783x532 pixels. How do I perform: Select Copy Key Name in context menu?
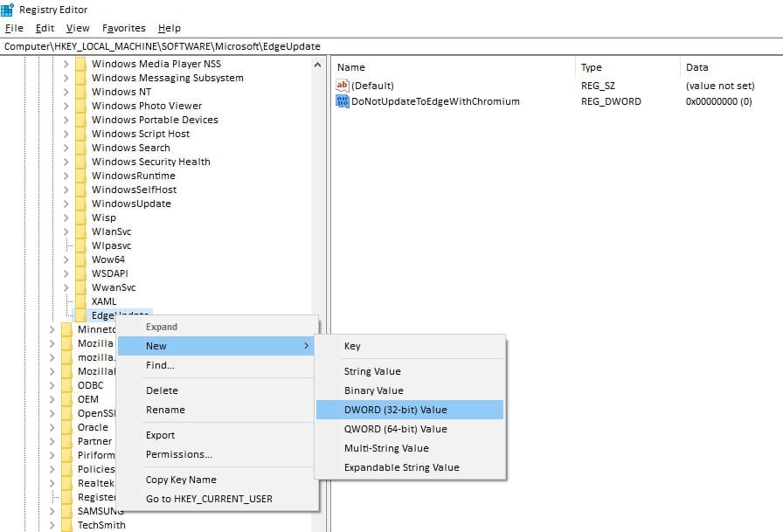coord(217,480)
